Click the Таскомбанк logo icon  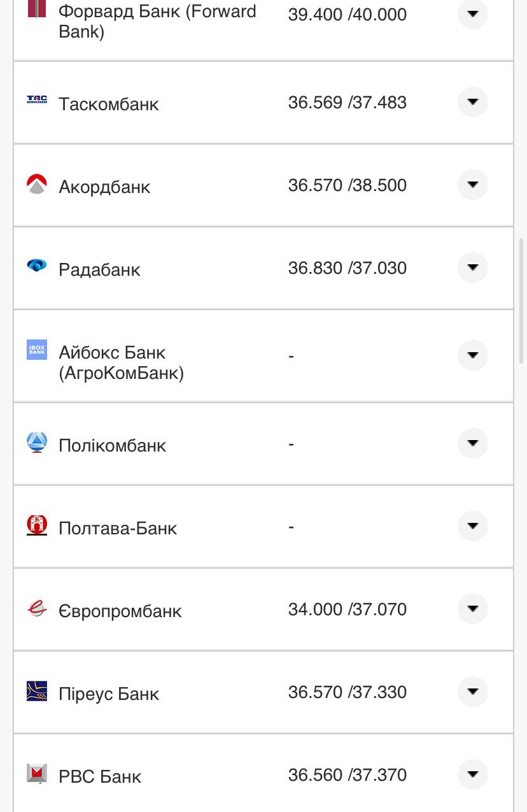click(x=37, y=99)
